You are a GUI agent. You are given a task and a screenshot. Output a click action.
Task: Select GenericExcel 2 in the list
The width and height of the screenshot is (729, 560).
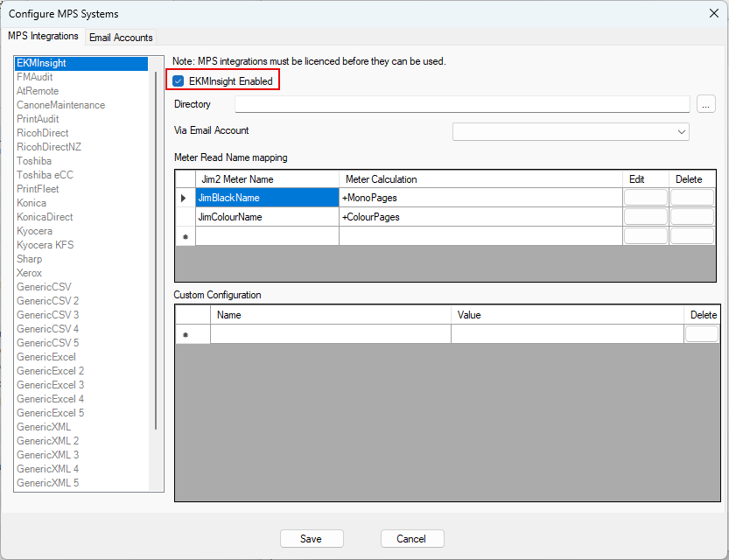pyautogui.click(x=81, y=371)
